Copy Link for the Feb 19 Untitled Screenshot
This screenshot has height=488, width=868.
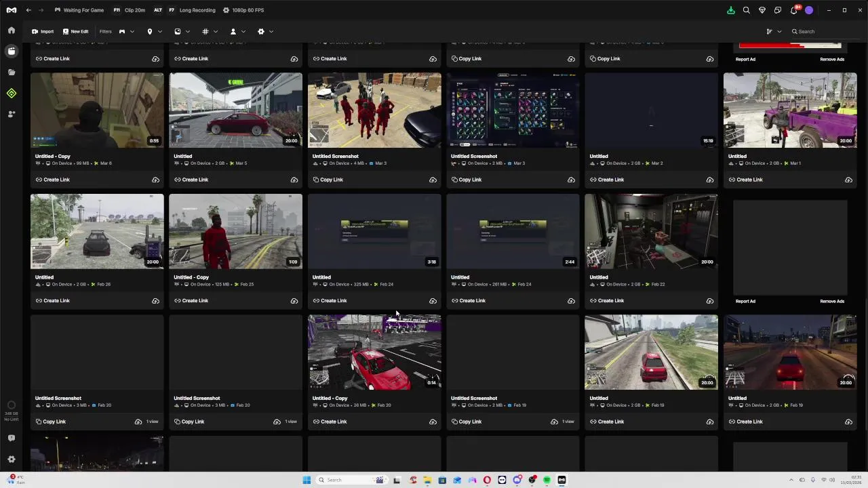(467, 422)
